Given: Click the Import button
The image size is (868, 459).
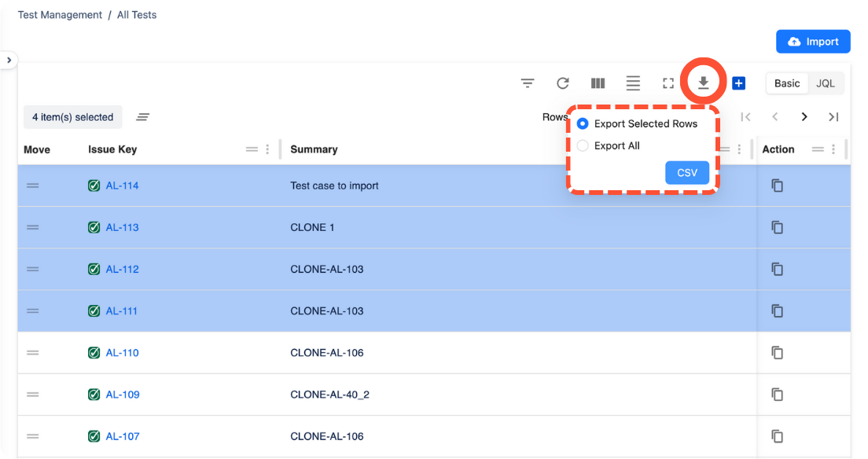Looking at the screenshot, I should click(813, 42).
